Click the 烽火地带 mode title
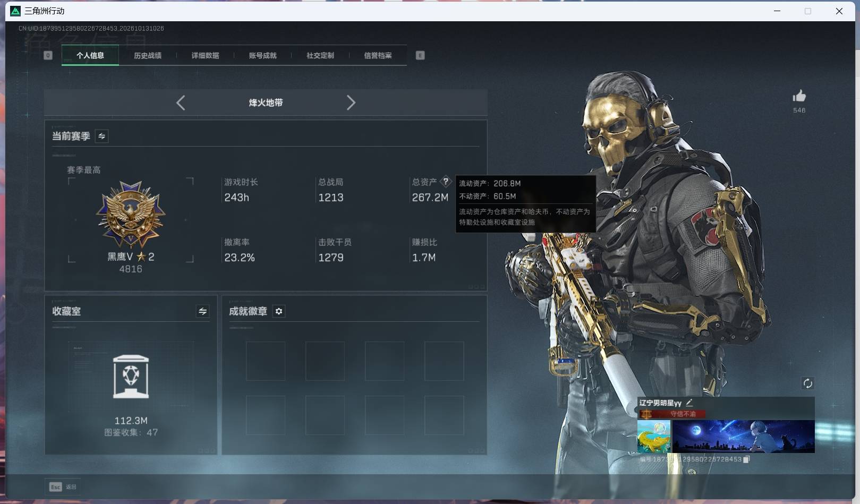 tap(266, 102)
